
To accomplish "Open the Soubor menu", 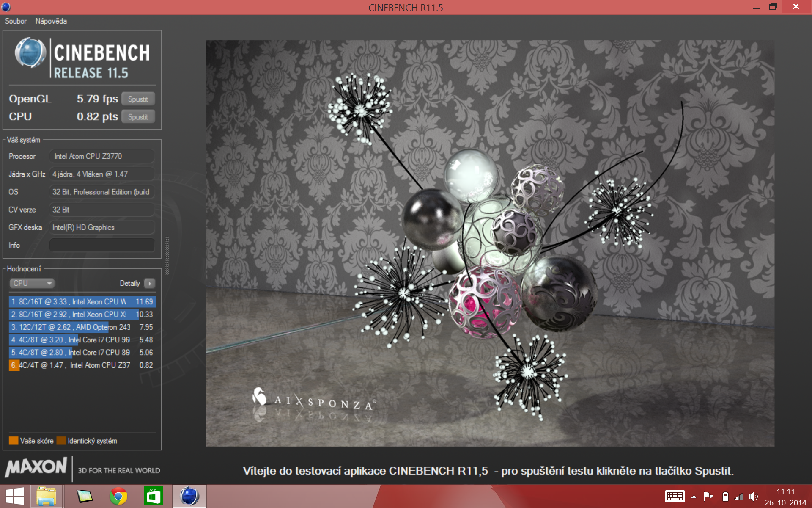I will (15, 21).
